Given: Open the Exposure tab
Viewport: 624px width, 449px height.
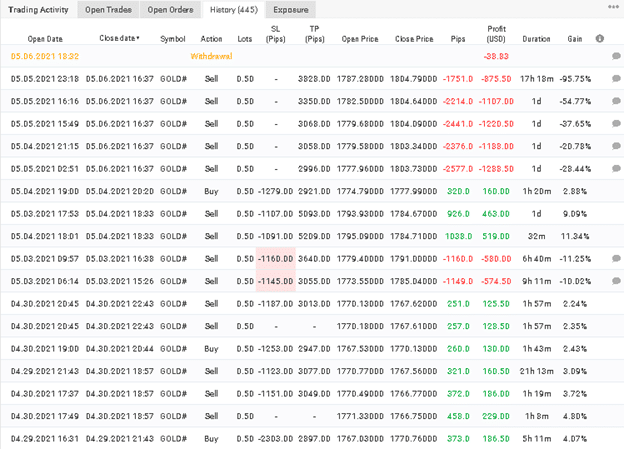Looking at the screenshot, I should point(291,10).
